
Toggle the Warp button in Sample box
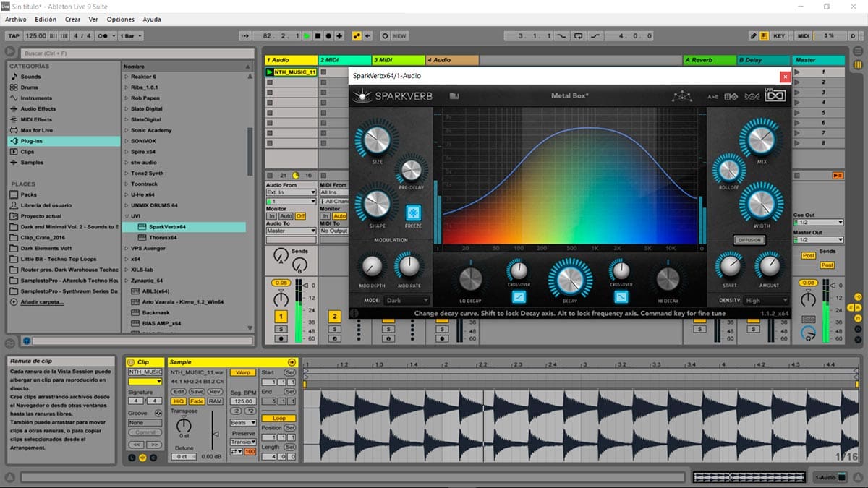click(x=244, y=372)
